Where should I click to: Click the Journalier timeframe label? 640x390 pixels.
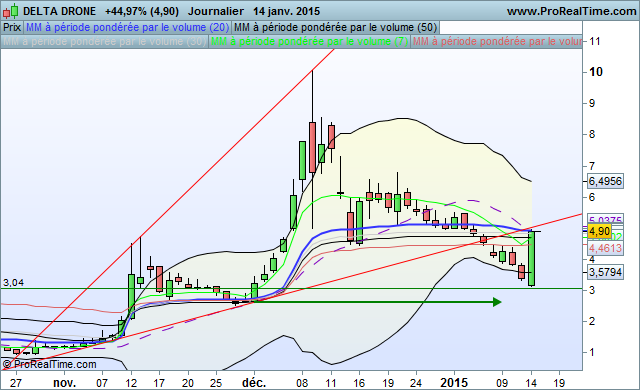[x=216, y=11]
